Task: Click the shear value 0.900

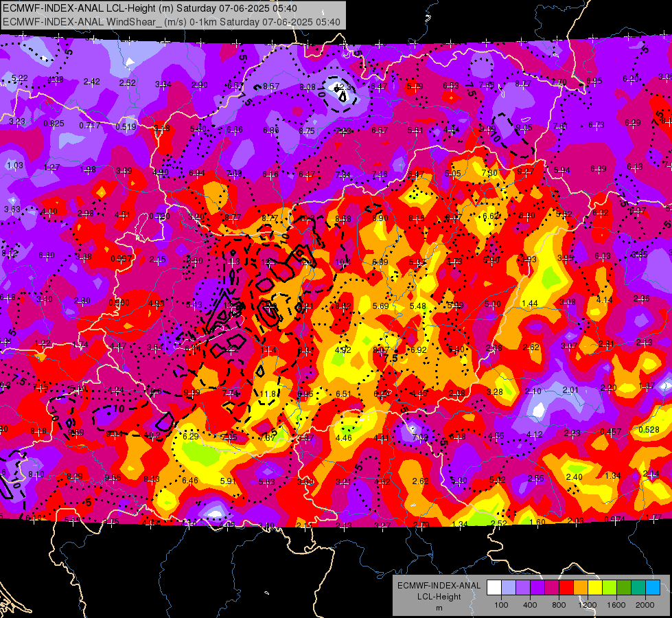Action: (119, 302)
